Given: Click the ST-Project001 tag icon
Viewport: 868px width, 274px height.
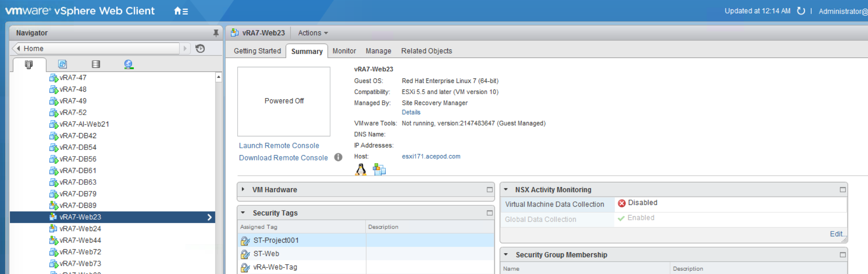Looking at the screenshot, I should point(245,241).
